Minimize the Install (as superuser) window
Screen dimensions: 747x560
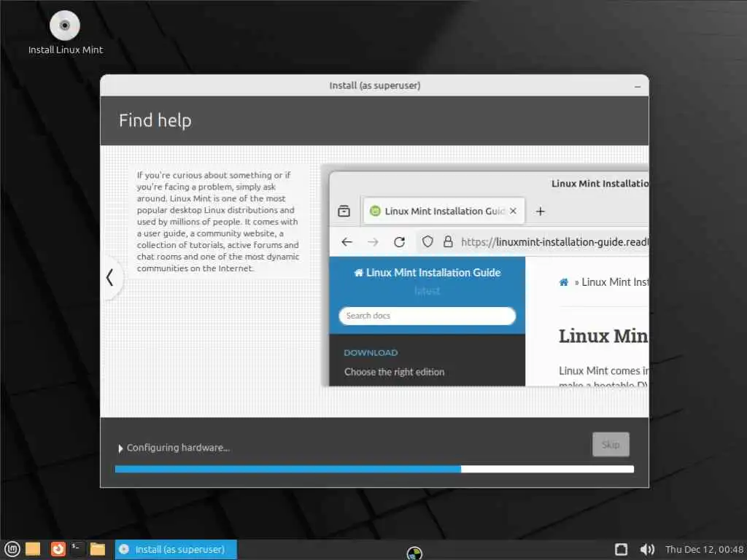click(x=638, y=86)
